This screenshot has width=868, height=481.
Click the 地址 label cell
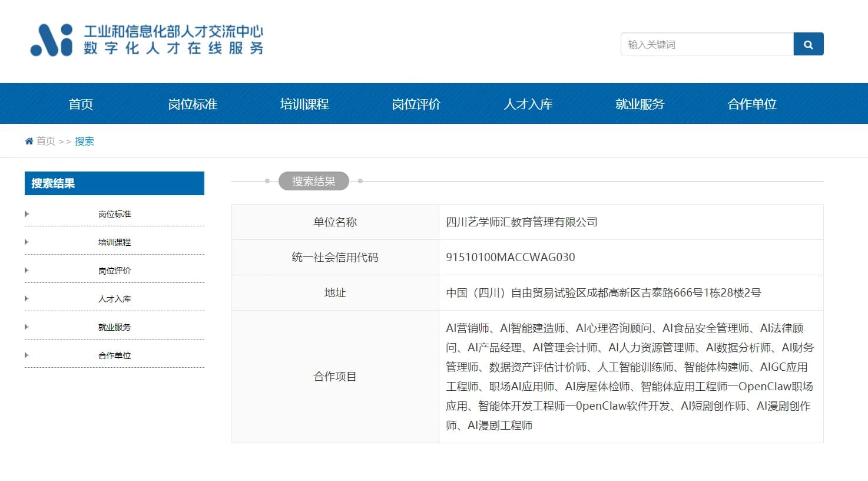point(335,293)
